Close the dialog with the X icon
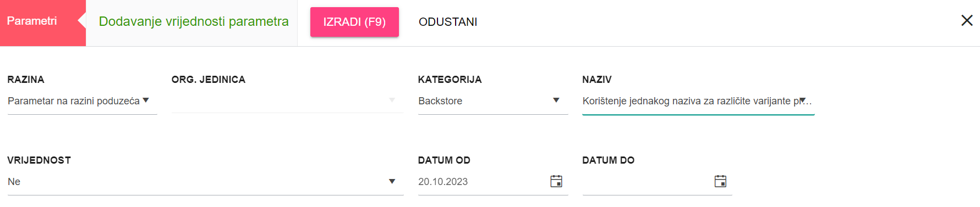Screen dimensions: 980x207 (967, 21)
